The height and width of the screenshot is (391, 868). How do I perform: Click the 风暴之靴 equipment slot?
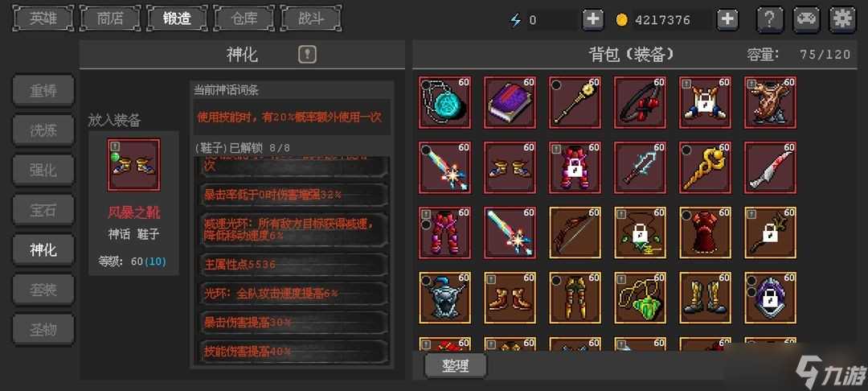click(133, 165)
